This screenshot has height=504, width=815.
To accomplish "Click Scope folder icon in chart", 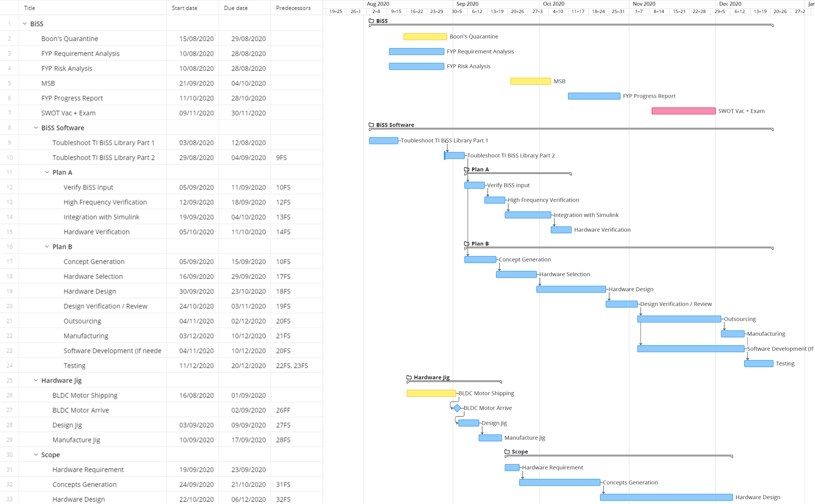I will click(507, 451).
